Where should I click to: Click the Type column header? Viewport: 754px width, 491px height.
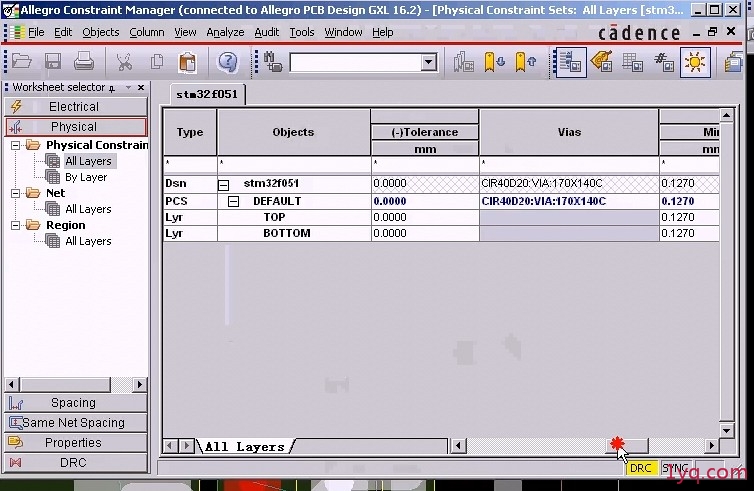[x=190, y=132]
